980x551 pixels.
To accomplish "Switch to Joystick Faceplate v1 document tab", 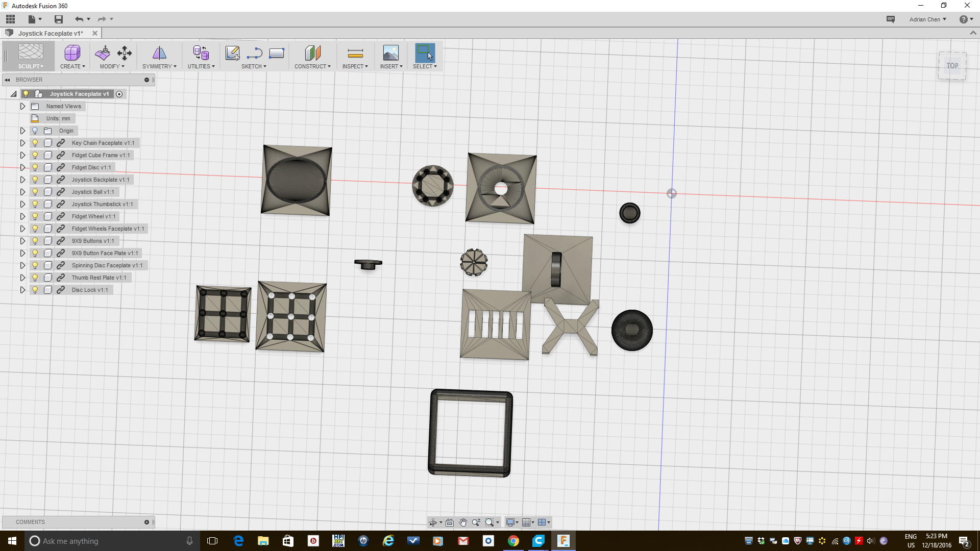I will click(x=51, y=33).
